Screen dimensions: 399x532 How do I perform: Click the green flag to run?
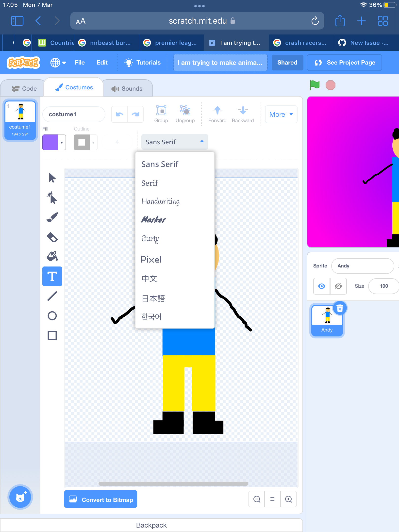[315, 85]
